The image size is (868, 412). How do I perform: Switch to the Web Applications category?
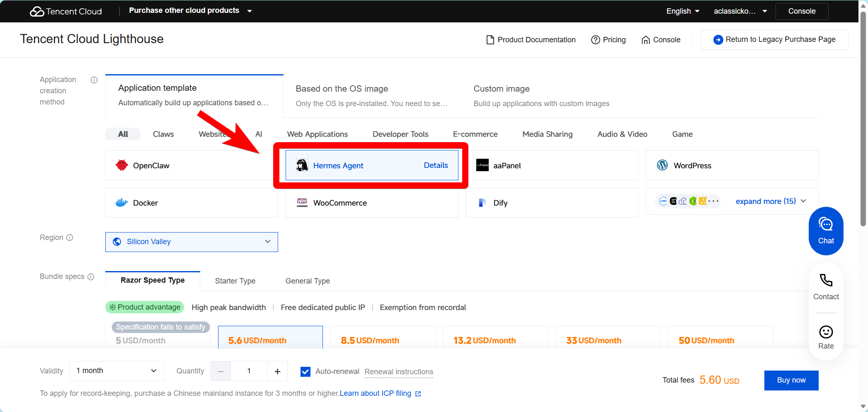pyautogui.click(x=318, y=134)
